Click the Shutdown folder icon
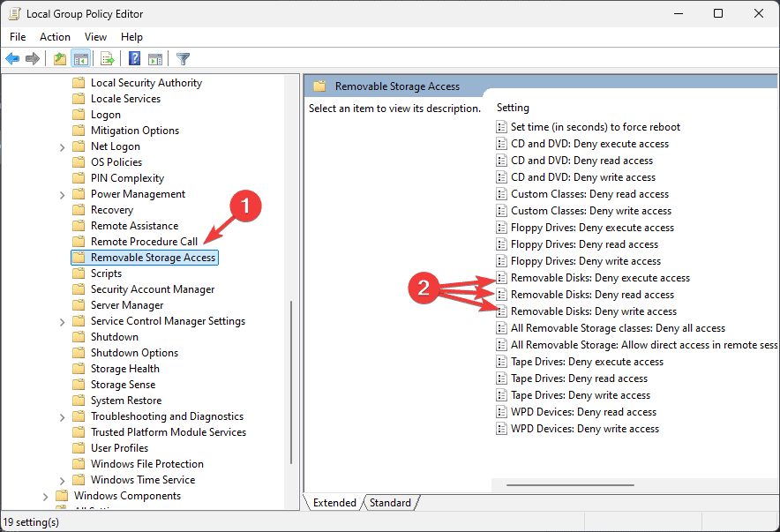780x532 pixels. [x=79, y=337]
